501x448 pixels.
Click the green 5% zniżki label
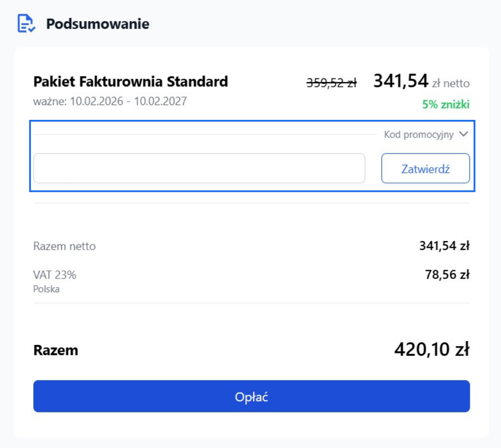click(446, 104)
